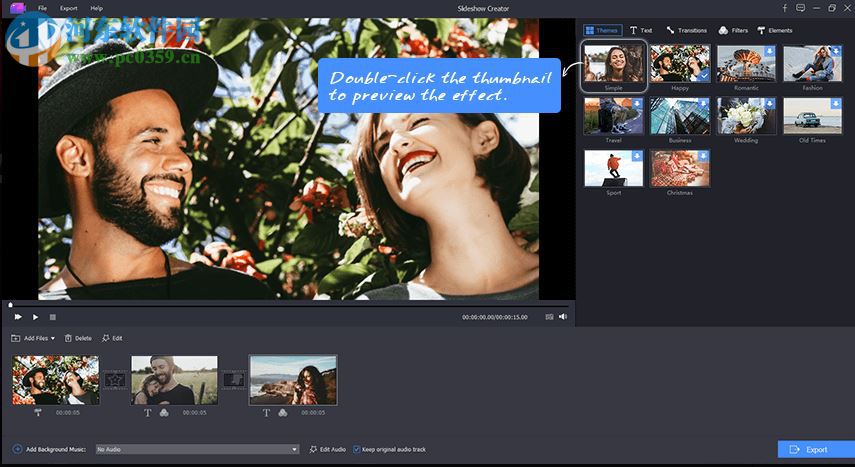Image resolution: width=855 pixels, height=467 pixels.
Task: Click the fast-forward play-all button
Action: [18, 317]
